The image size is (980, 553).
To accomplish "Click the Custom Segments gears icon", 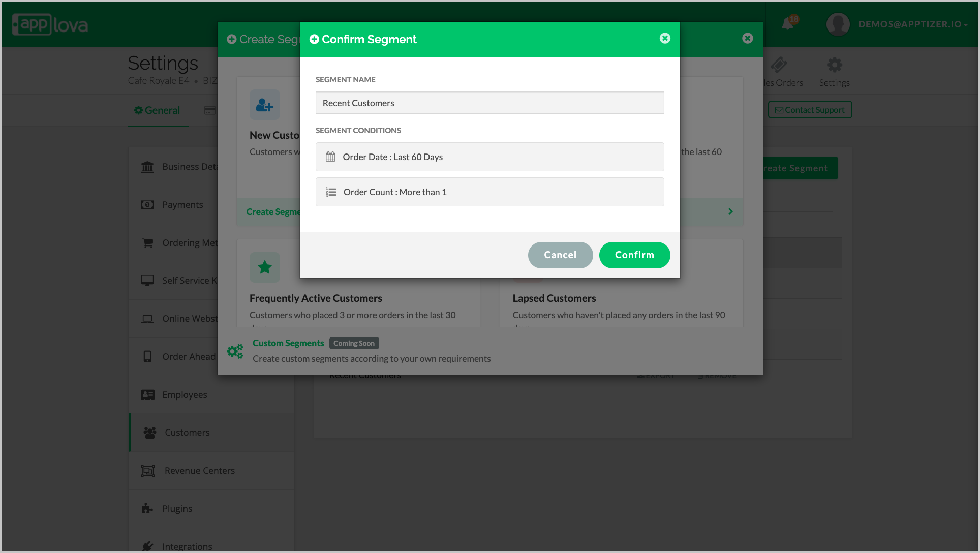I will [235, 351].
